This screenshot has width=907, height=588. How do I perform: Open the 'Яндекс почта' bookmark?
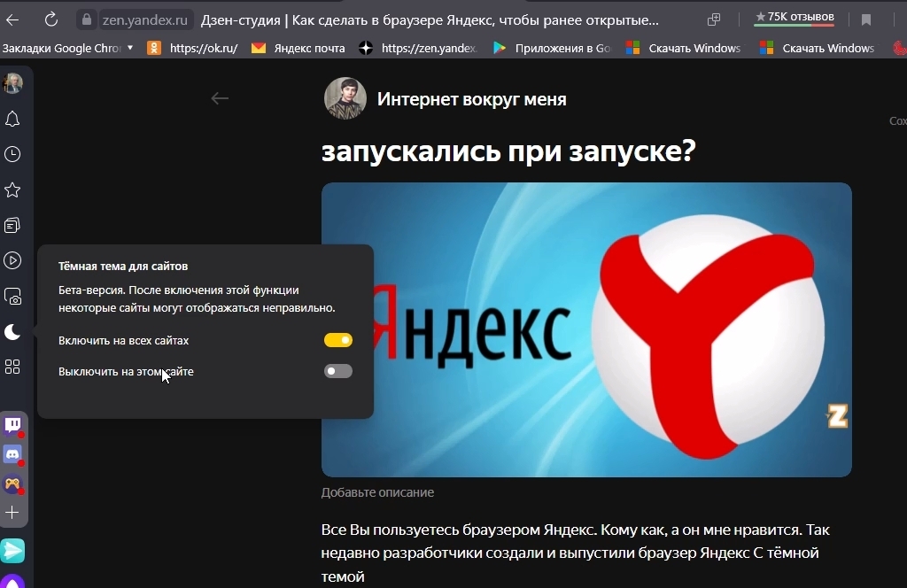pyautogui.click(x=299, y=49)
